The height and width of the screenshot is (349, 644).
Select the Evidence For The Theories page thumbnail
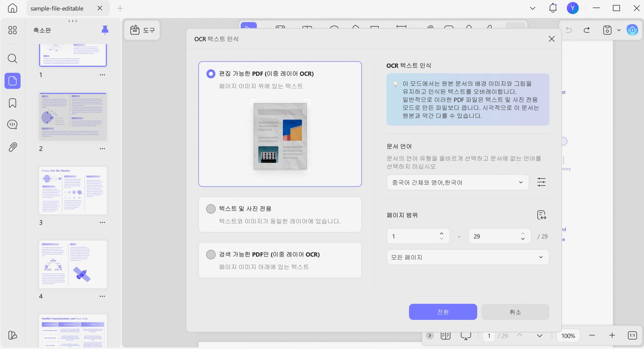pyautogui.click(x=73, y=190)
